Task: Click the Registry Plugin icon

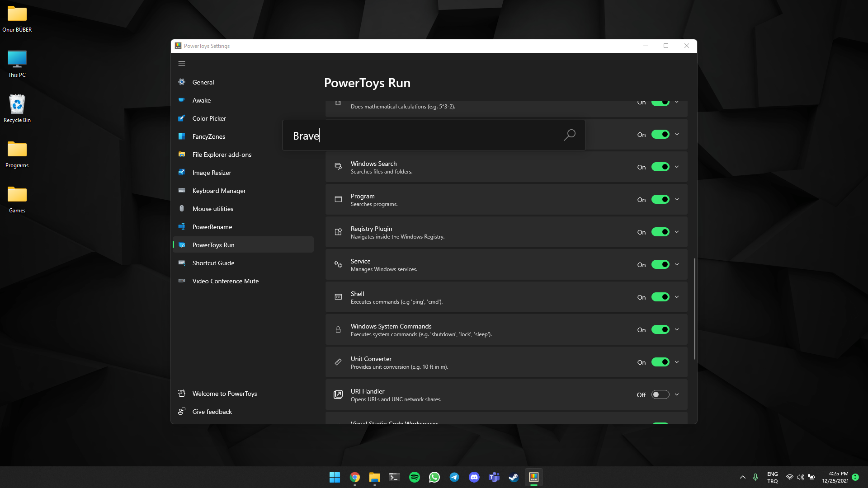Action: tap(338, 232)
